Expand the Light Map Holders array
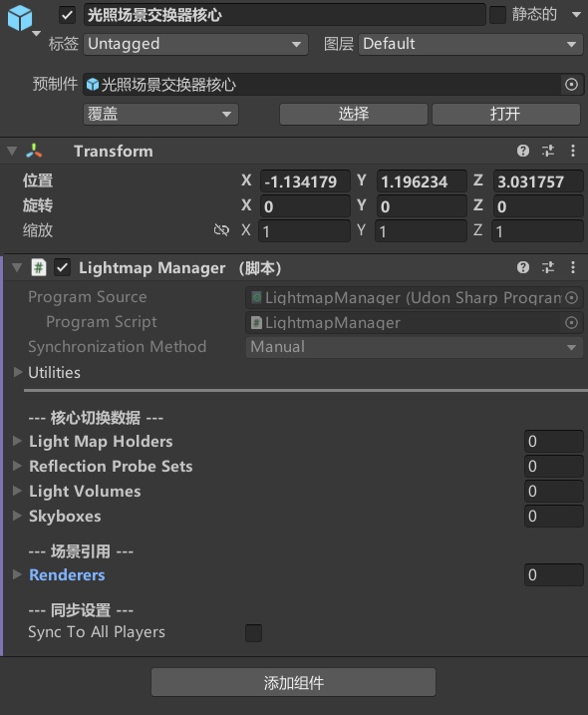 (x=18, y=441)
